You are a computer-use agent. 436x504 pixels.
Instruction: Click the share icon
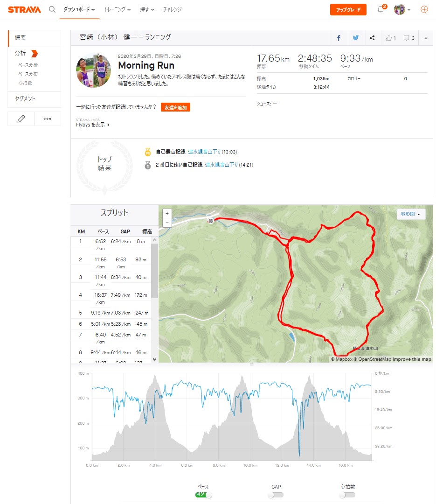[x=372, y=38]
